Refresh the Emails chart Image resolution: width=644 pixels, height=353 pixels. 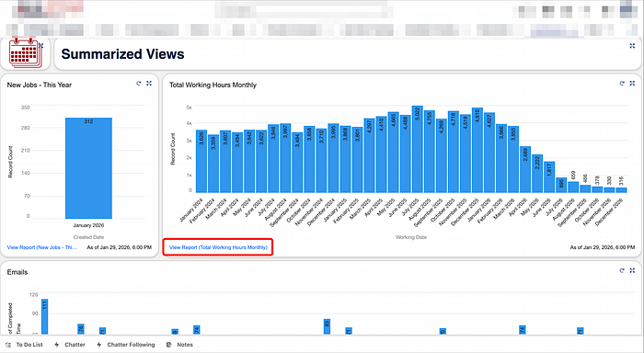pos(622,270)
